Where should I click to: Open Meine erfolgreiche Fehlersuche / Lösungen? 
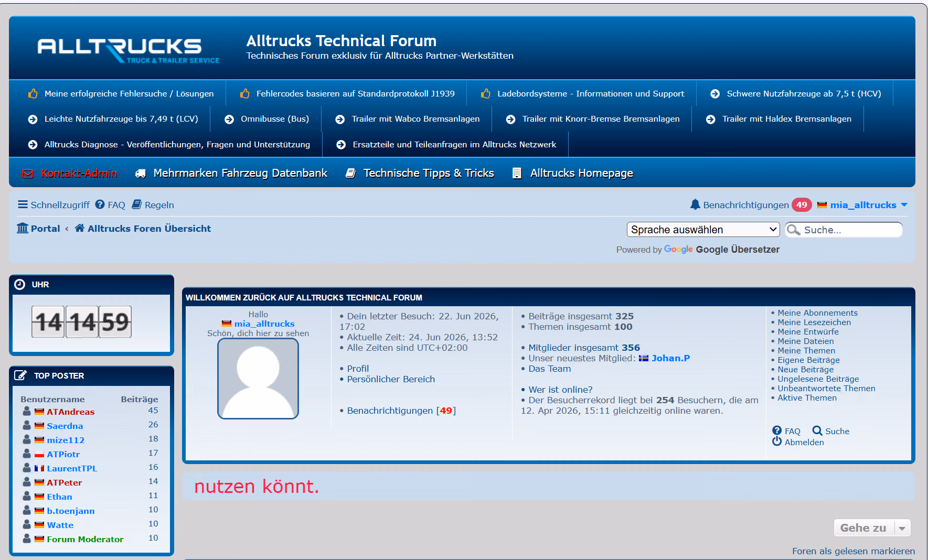[129, 94]
